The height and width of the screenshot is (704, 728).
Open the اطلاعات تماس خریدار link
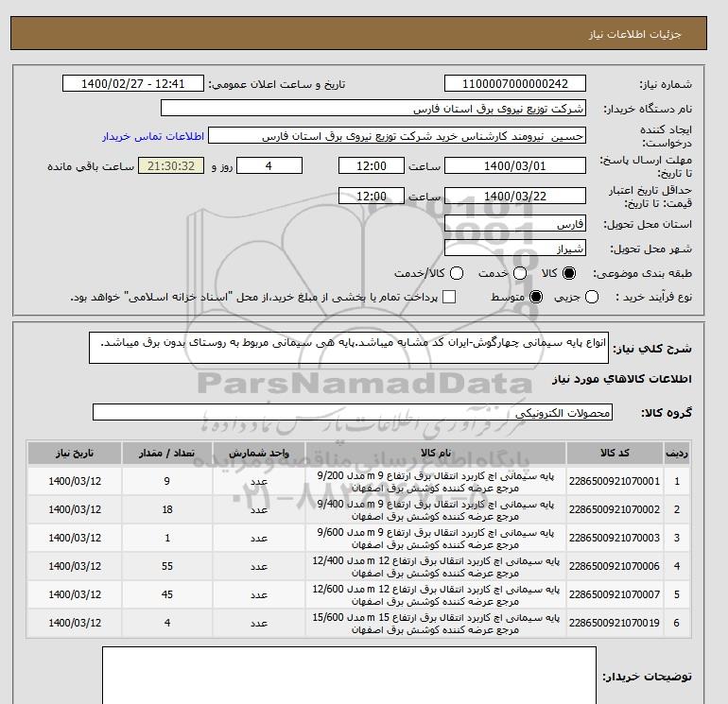point(153,136)
